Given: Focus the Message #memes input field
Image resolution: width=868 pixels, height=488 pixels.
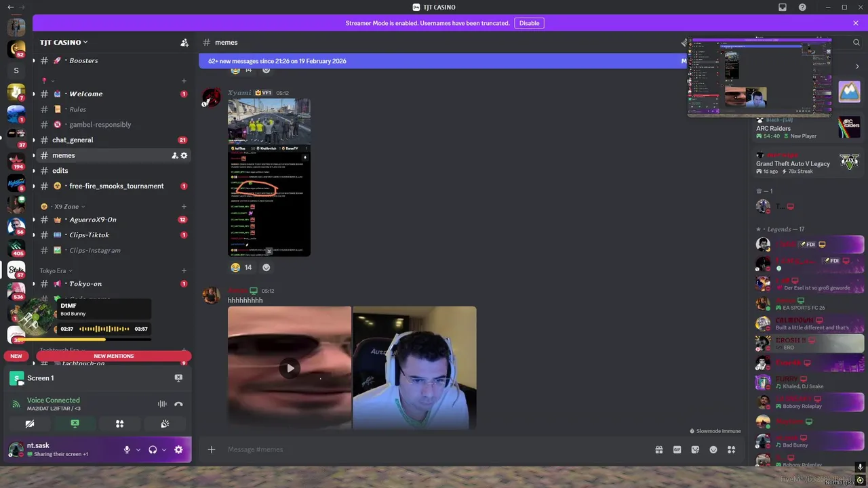Looking at the screenshot, I should (x=434, y=449).
